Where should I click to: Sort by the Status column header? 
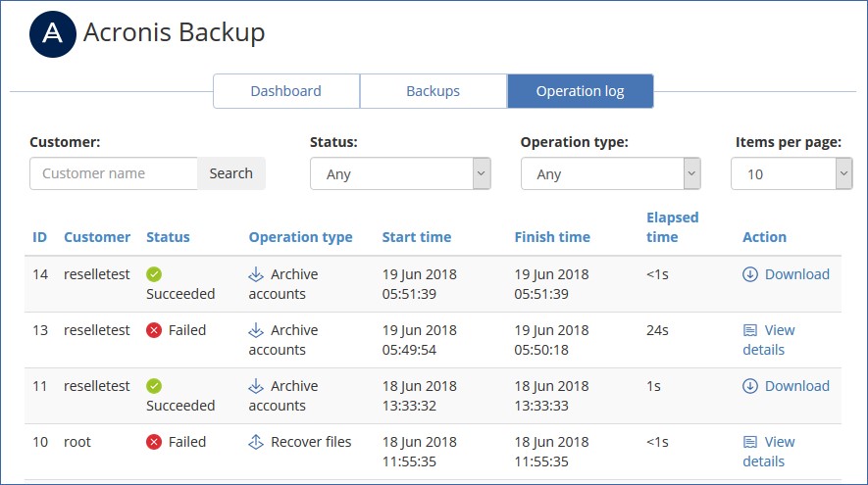tap(168, 237)
